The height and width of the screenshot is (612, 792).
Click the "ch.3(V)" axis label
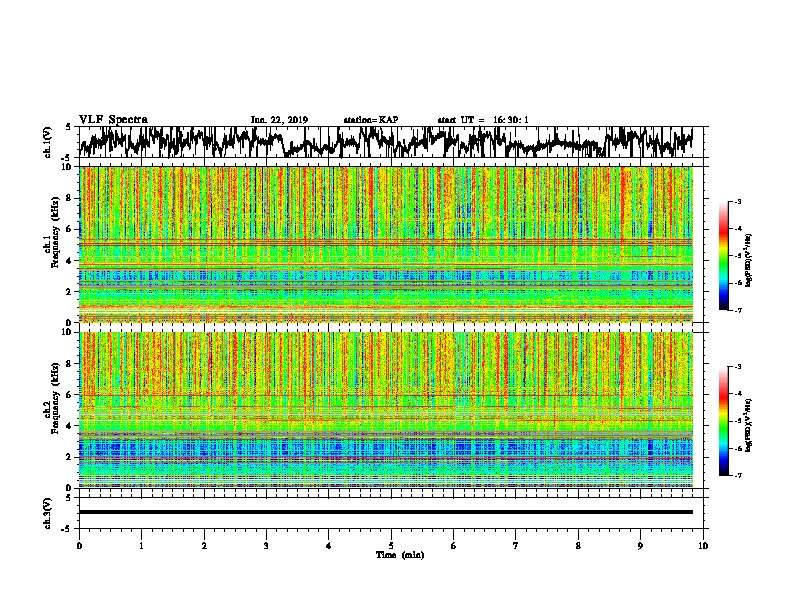coord(48,513)
